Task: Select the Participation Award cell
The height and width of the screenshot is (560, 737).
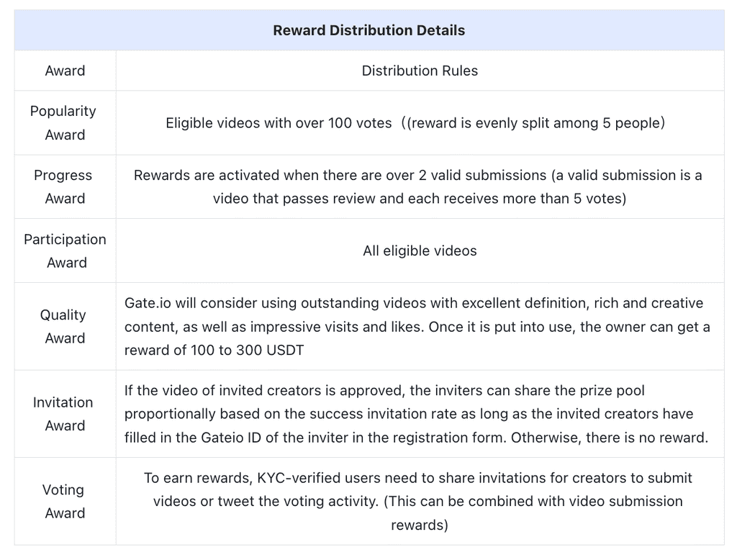Action: click(65, 250)
